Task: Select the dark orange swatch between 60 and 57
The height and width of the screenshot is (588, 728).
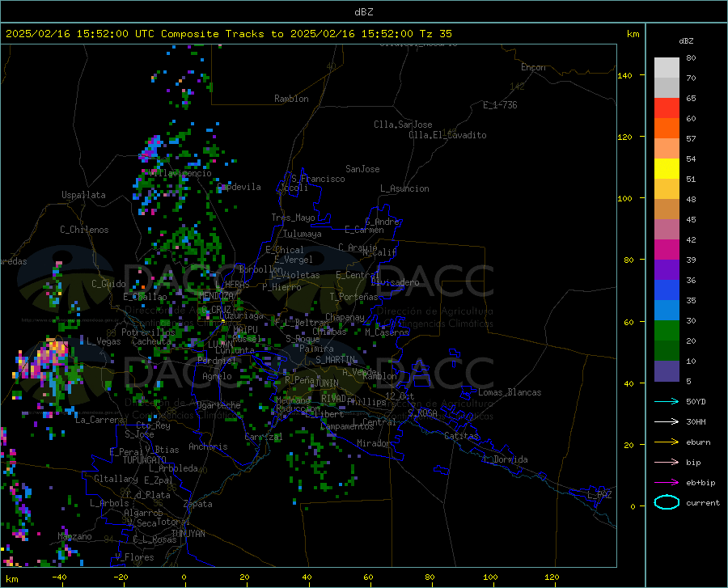Action: click(x=667, y=129)
